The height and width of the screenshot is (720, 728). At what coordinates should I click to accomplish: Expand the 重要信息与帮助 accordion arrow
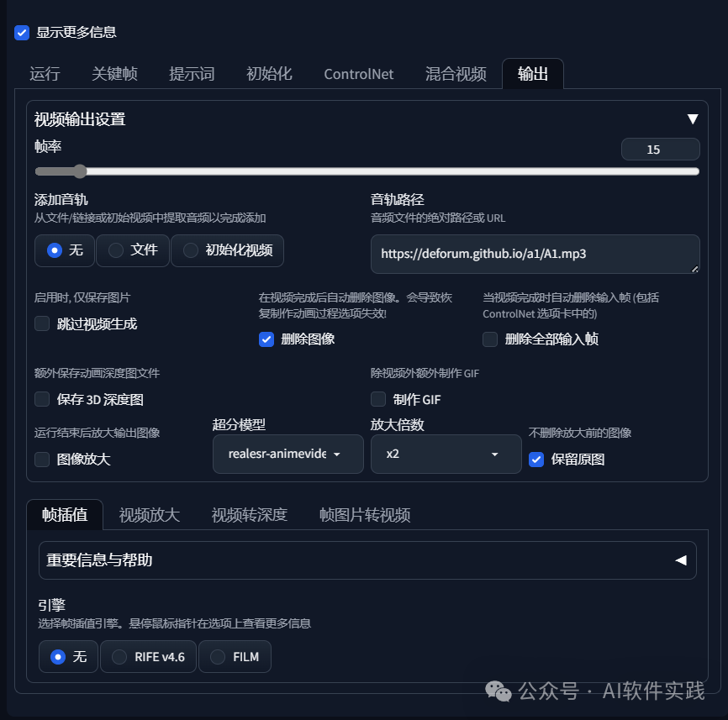681,560
